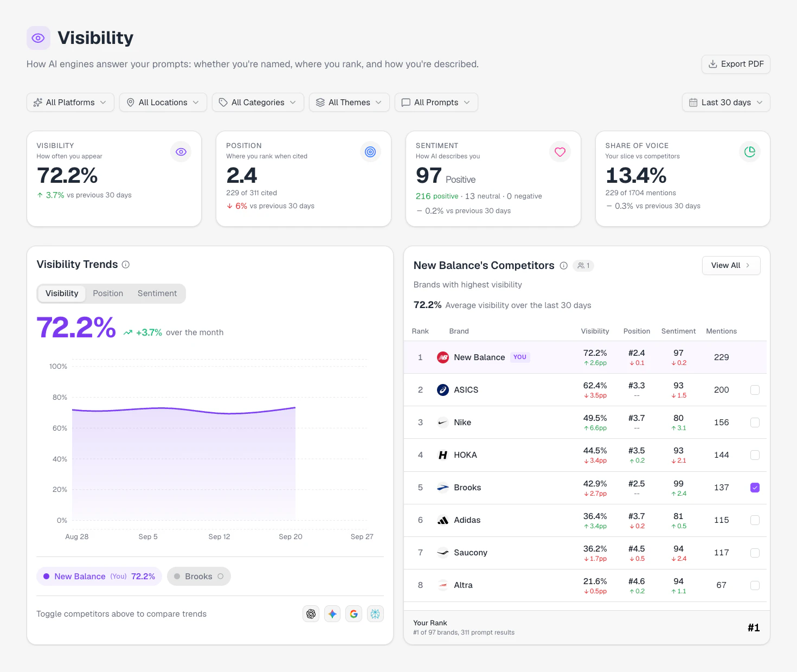Image resolution: width=797 pixels, height=672 pixels.
Task: Click the pie chart icon in Share of Voice card
Action: click(750, 152)
